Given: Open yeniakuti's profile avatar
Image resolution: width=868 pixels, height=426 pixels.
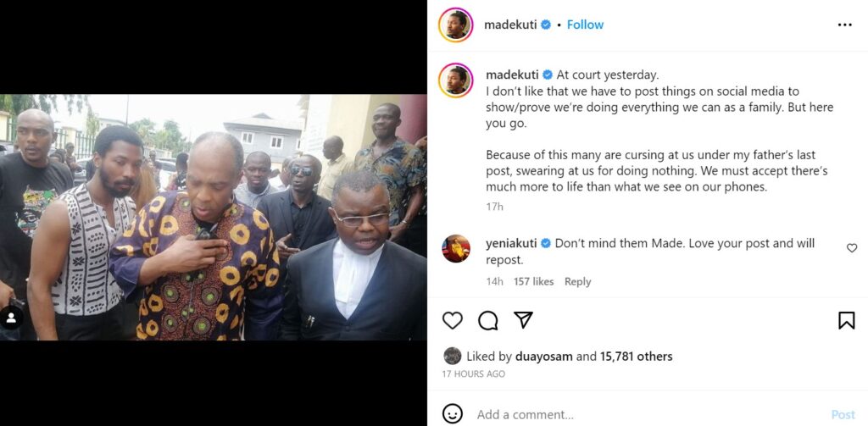Looking at the screenshot, I should (456, 248).
